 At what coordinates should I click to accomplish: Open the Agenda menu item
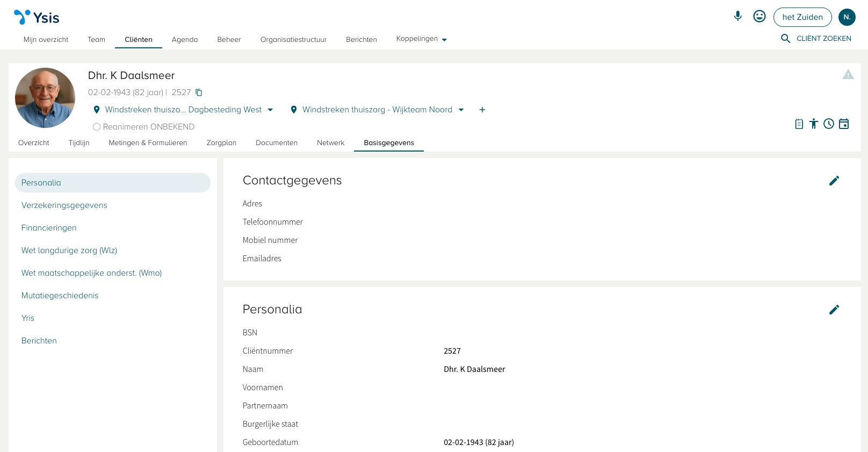[x=185, y=40]
